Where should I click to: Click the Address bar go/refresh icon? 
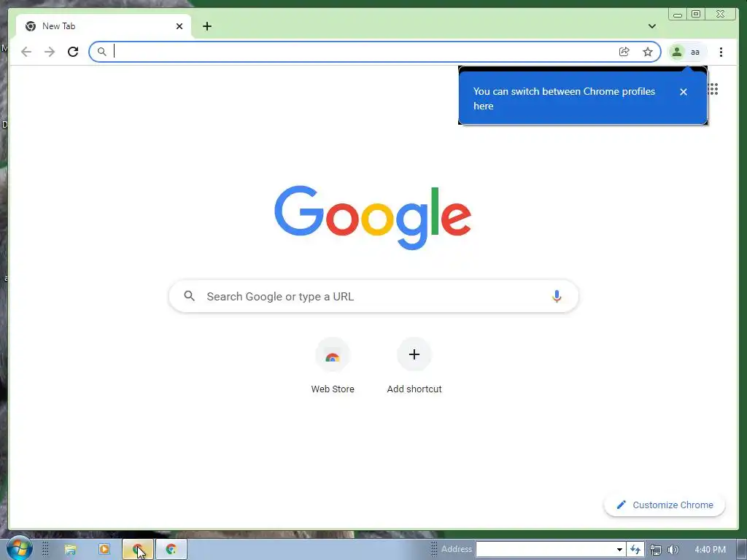(x=635, y=549)
